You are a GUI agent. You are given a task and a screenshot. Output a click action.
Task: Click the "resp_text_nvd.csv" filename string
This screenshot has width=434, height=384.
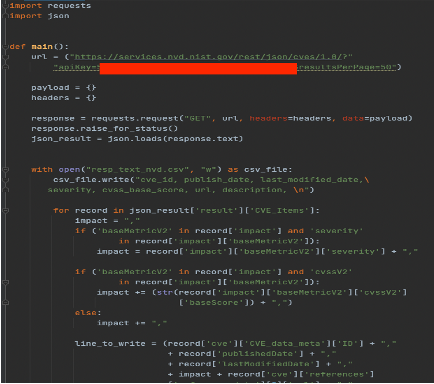(x=137, y=170)
